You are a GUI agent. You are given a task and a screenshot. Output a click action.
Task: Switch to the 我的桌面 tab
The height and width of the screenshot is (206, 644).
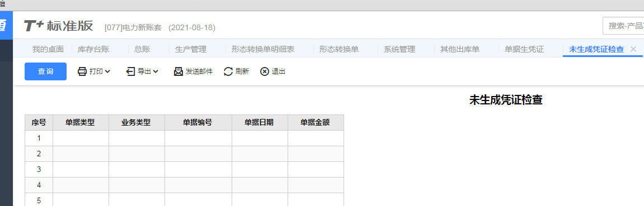pos(48,50)
